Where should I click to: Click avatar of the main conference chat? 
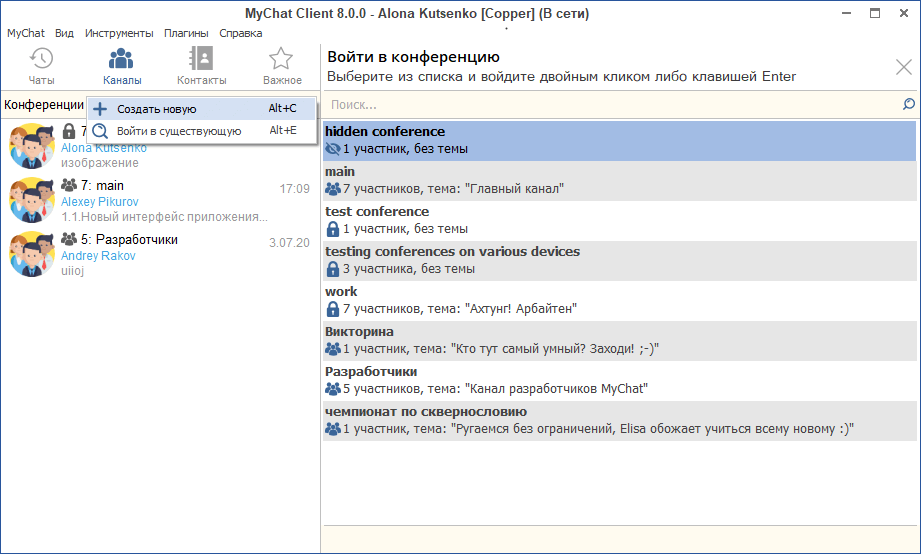pyautogui.click(x=31, y=200)
